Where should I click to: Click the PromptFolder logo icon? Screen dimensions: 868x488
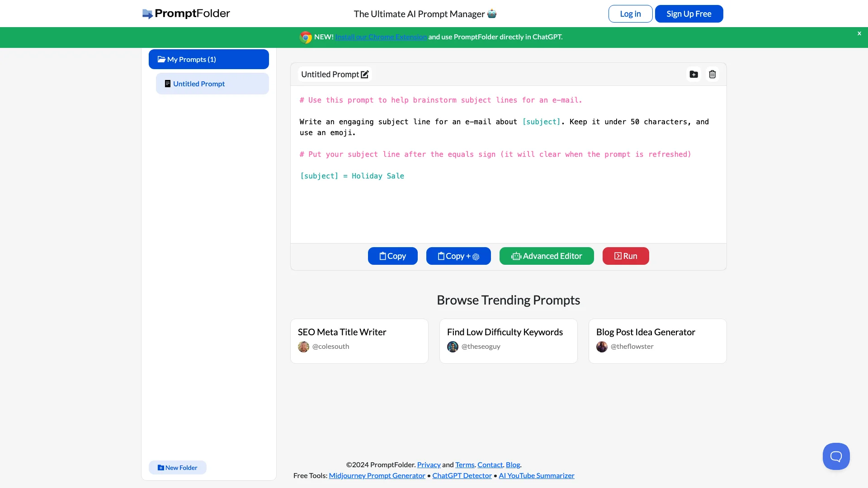[x=146, y=13]
